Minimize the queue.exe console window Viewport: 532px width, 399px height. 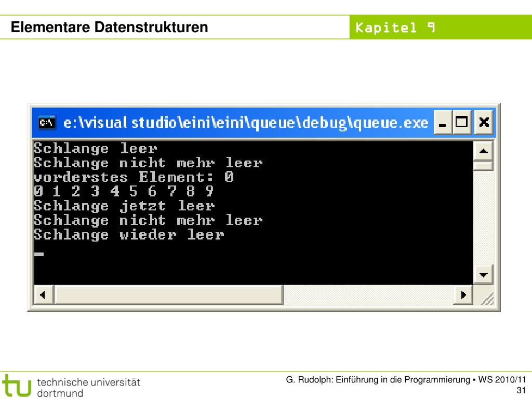pos(443,123)
